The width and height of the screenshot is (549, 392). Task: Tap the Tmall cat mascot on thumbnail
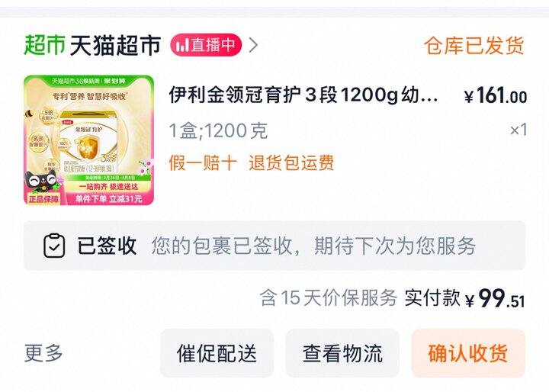coord(41,182)
